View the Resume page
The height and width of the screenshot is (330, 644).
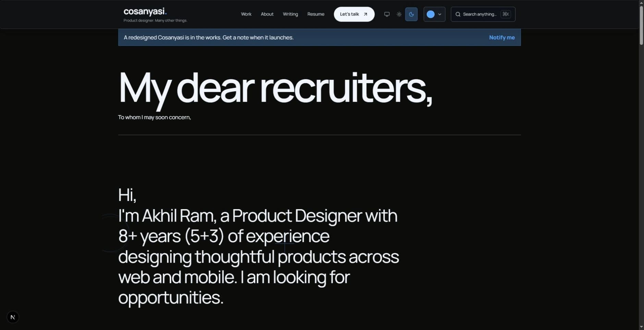click(x=316, y=14)
